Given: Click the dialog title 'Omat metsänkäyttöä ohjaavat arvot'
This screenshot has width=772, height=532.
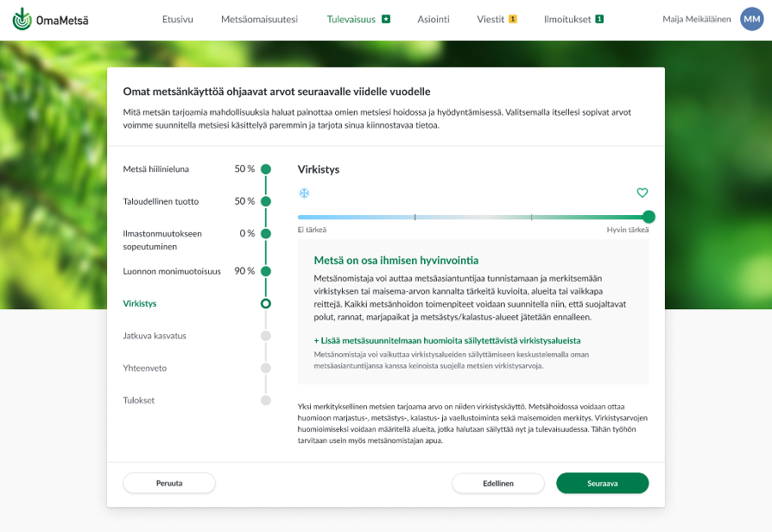Looking at the screenshot, I should pos(276,92).
